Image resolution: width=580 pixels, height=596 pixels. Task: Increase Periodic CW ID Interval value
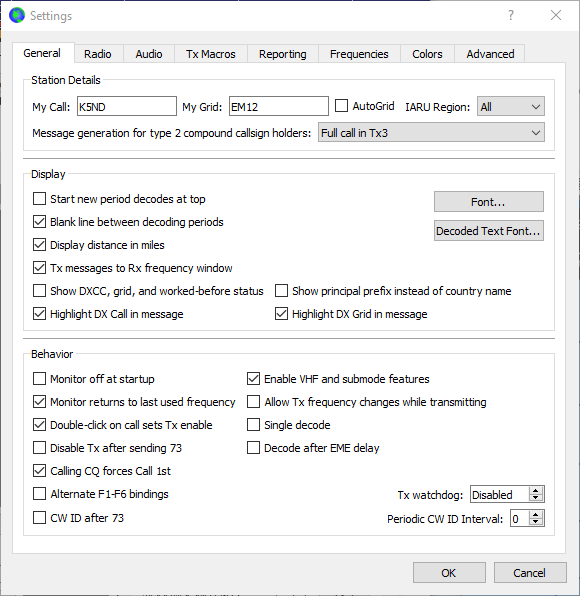click(536, 515)
